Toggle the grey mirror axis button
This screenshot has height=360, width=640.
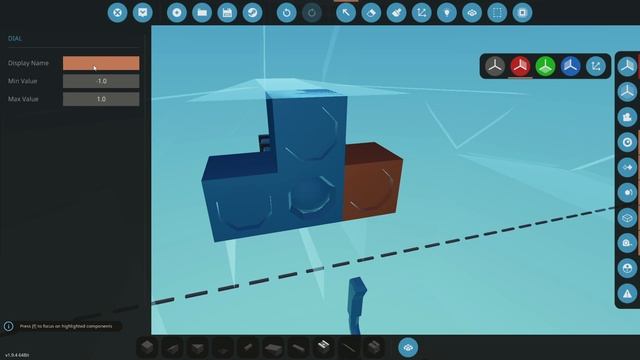click(x=495, y=66)
